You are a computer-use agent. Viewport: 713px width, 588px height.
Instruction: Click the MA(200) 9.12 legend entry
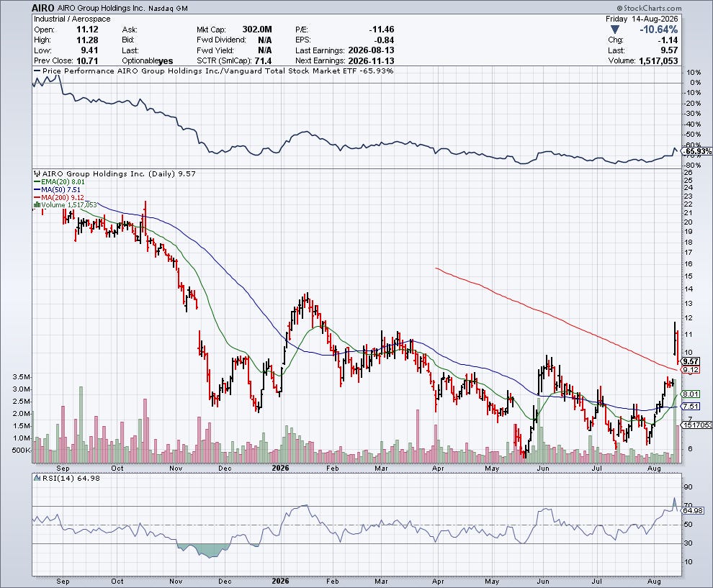point(58,197)
